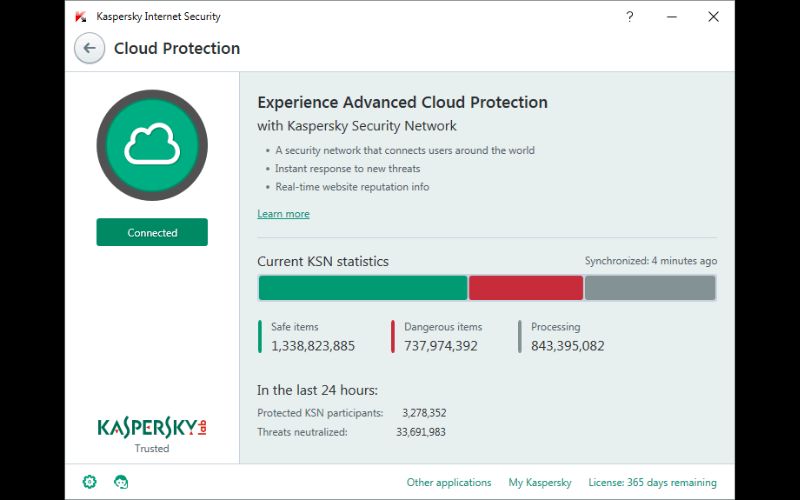Click the red dangerous items bar segment

point(526,288)
